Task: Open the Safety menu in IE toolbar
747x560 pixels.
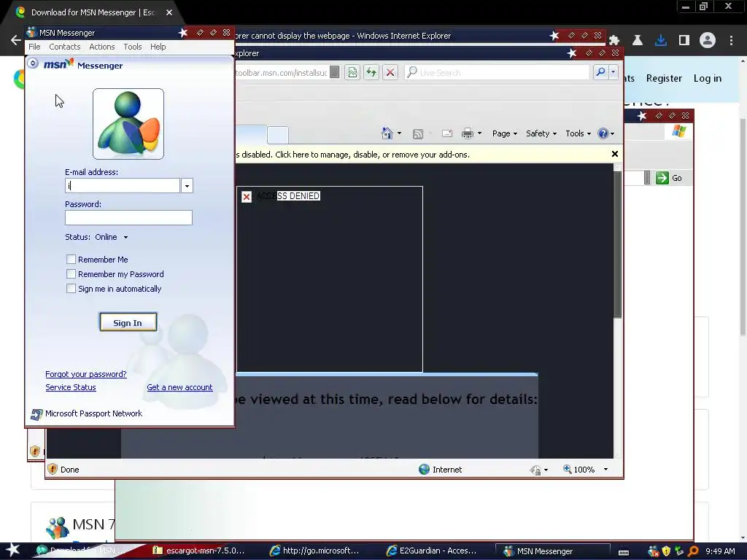Action: click(541, 133)
